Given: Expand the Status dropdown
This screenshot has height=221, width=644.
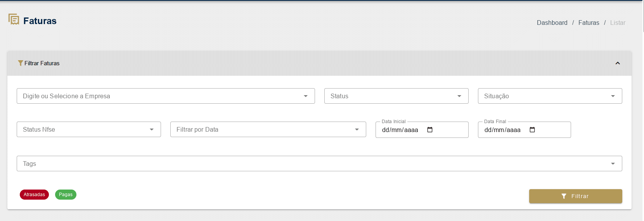Looking at the screenshot, I should pos(396,96).
